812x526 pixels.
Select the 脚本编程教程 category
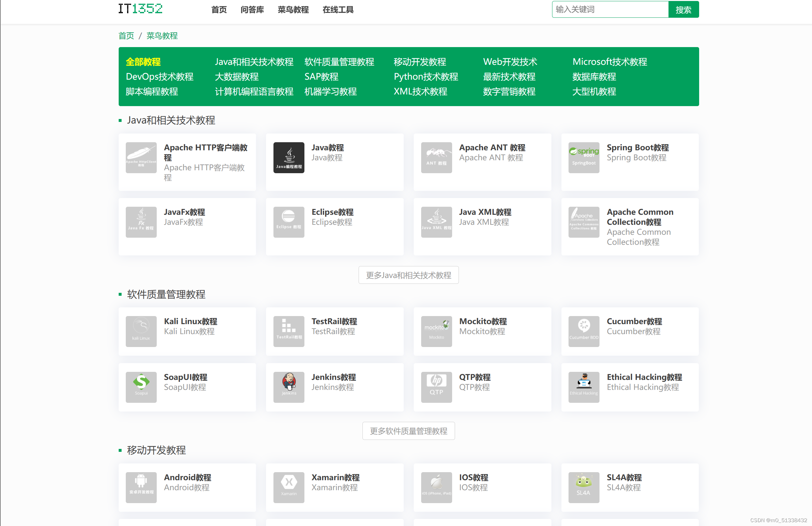pos(152,92)
